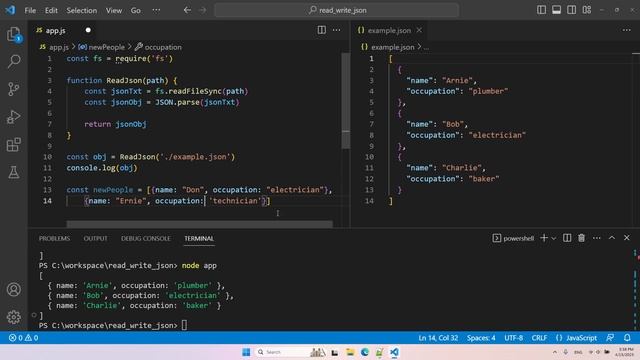This screenshot has width=640, height=360.
Task: Select the Terminal tab
Action: click(199, 238)
